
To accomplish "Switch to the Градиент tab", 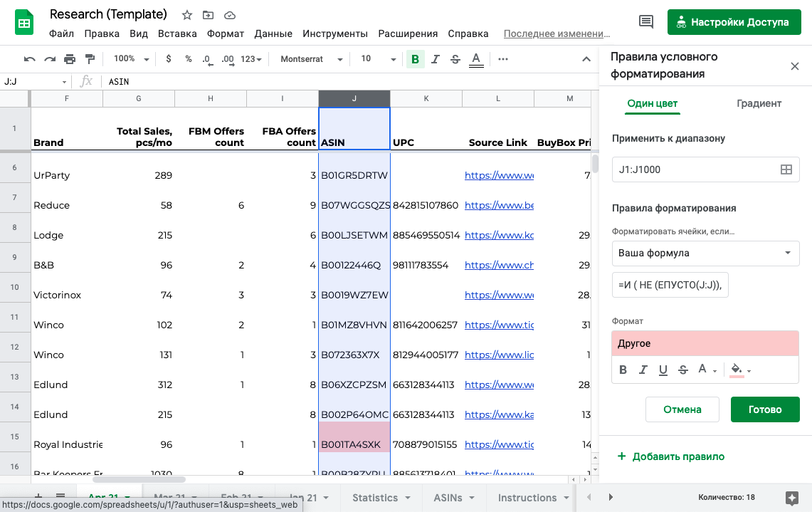I will click(x=759, y=103).
